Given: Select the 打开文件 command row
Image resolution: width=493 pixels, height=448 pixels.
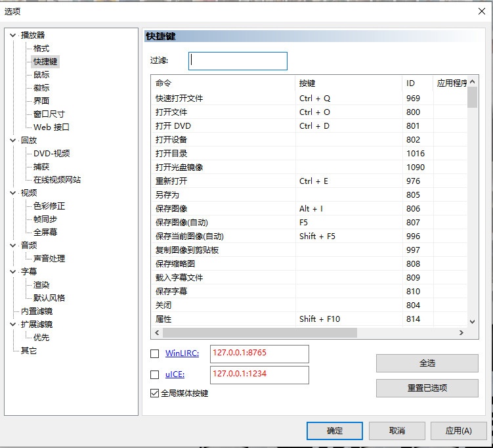Looking at the screenshot, I should [309, 112].
